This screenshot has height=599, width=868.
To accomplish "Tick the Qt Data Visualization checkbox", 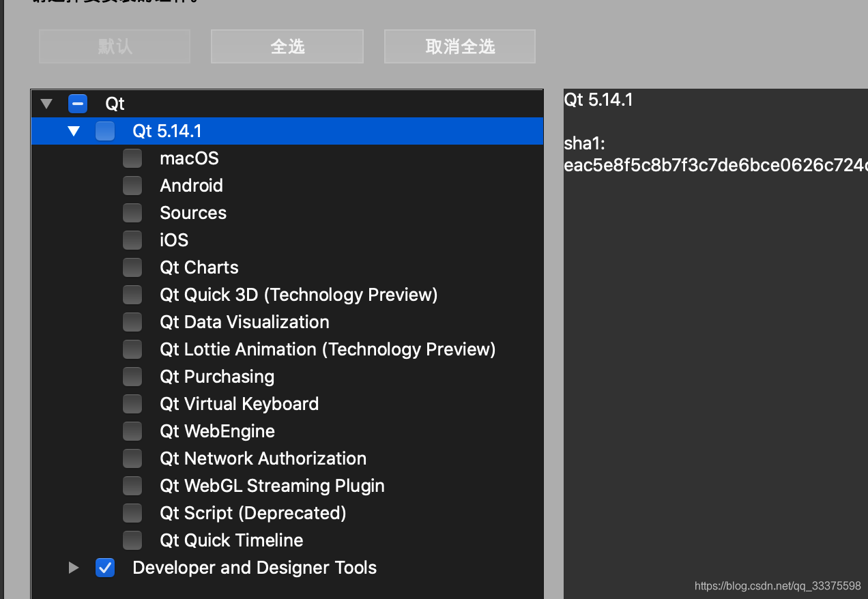I will coord(132,322).
